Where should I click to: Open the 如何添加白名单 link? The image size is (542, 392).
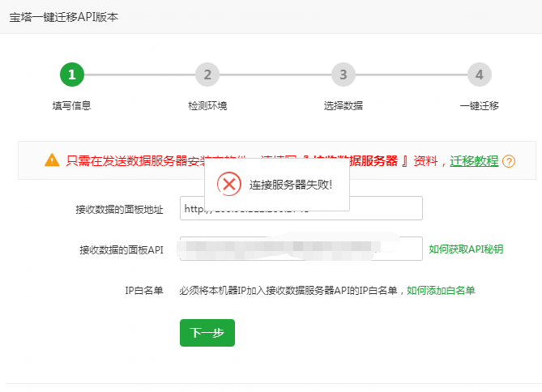441,291
